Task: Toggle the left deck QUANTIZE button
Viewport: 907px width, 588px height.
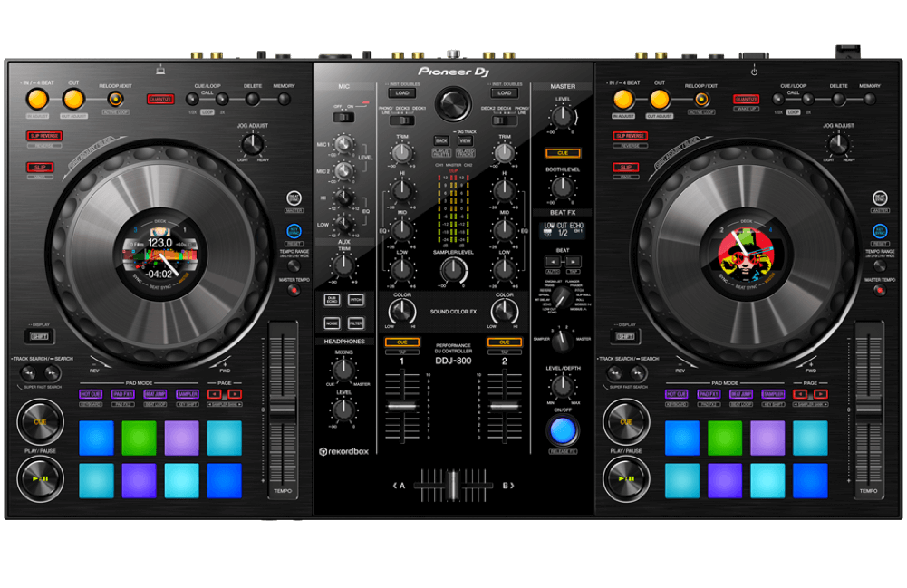Action: (x=160, y=99)
